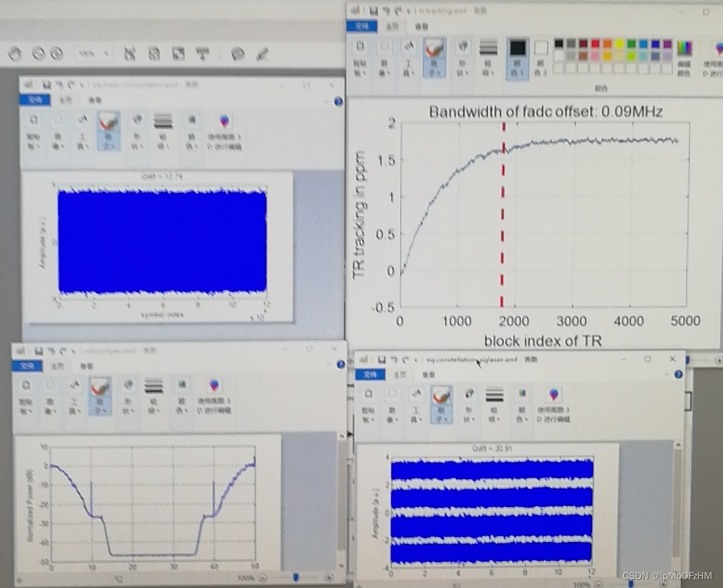Viewport: 723px width, 588px height.
Task: Select the Brushes tool in the eq constellation Paint window
Action: pyautogui.click(x=441, y=404)
